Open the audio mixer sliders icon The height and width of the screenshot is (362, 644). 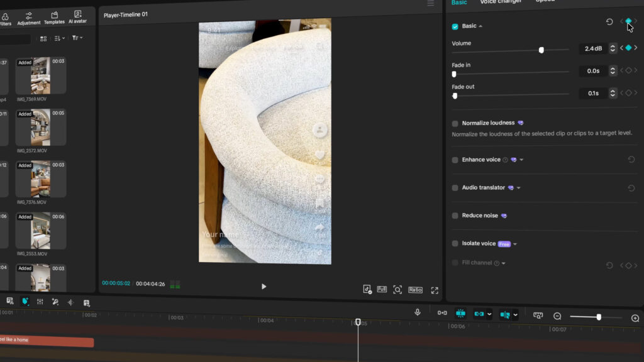(x=40, y=302)
